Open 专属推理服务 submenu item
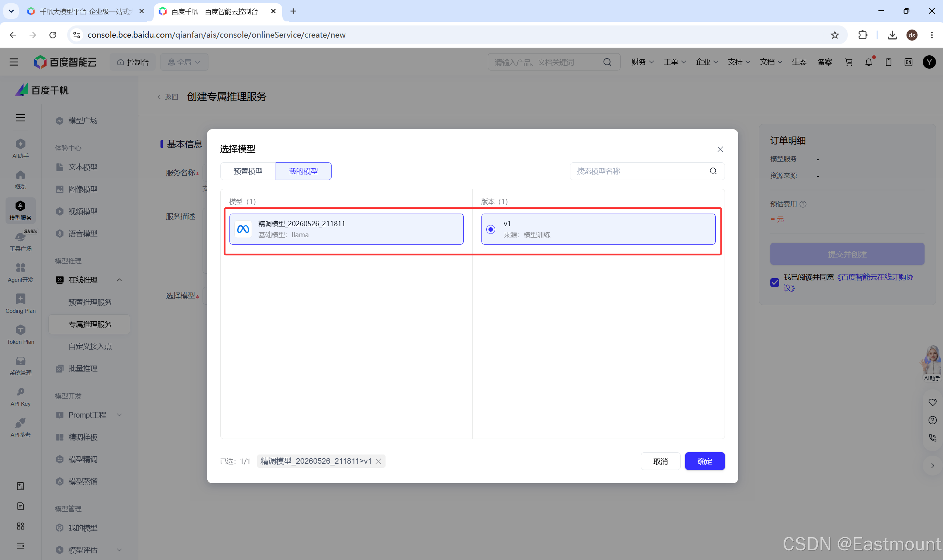Screen dimensions: 943x560 (x=90, y=325)
